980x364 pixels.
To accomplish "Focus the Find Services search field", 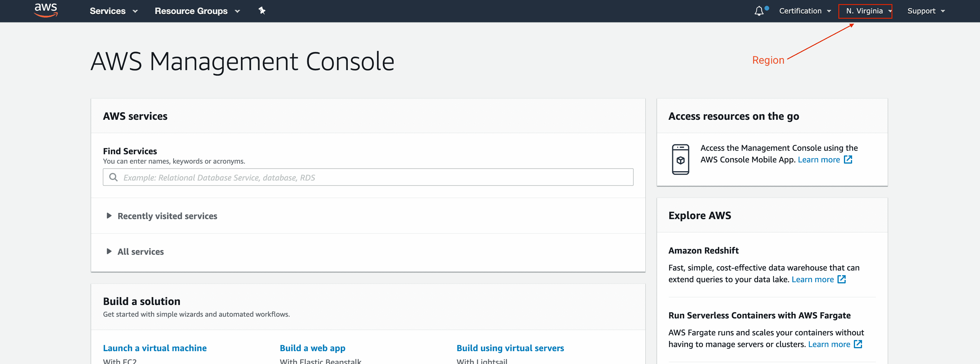I will pyautogui.click(x=368, y=177).
